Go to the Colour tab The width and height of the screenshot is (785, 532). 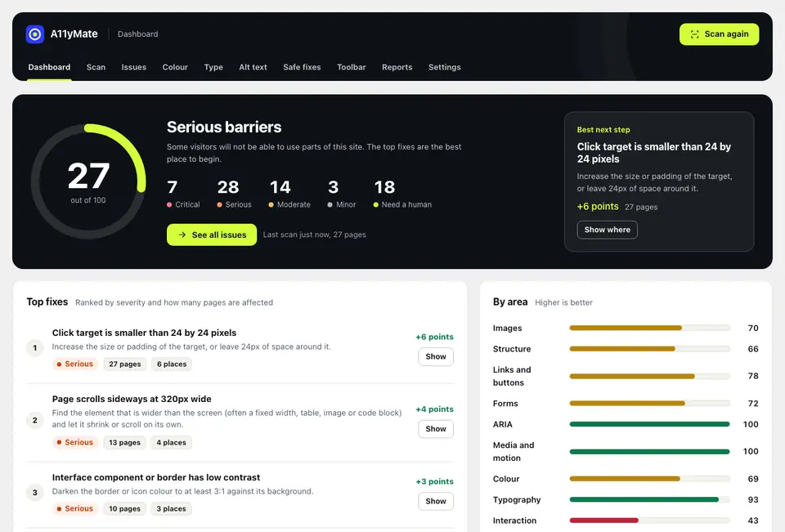click(175, 67)
